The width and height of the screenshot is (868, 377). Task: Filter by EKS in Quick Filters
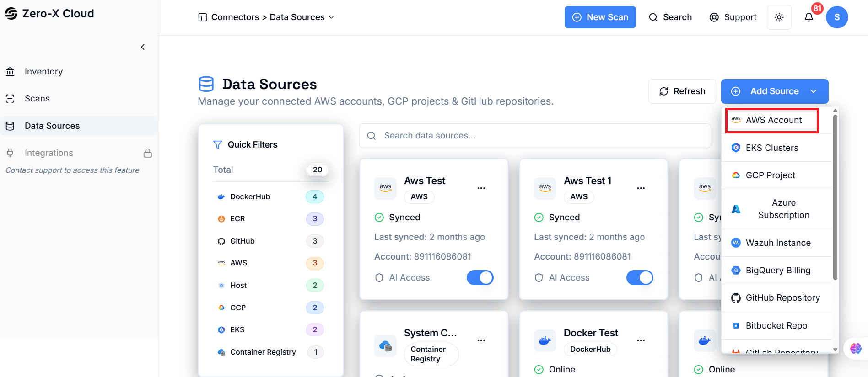270,330
